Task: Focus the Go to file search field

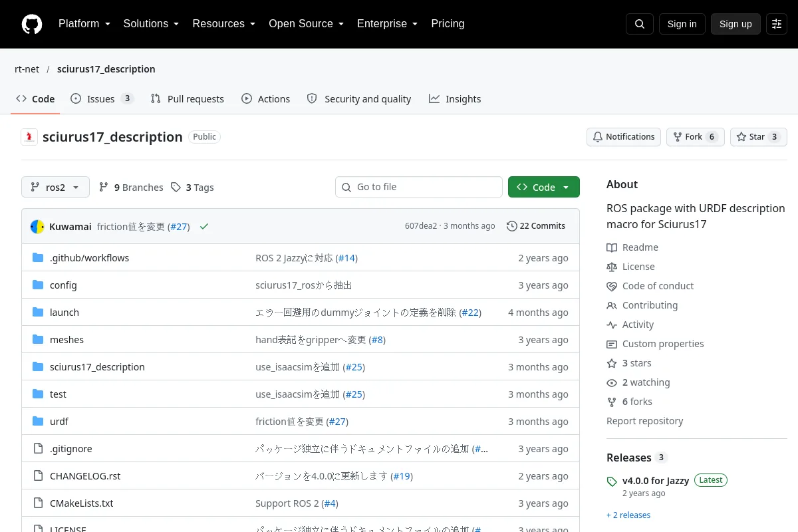Action: point(419,187)
